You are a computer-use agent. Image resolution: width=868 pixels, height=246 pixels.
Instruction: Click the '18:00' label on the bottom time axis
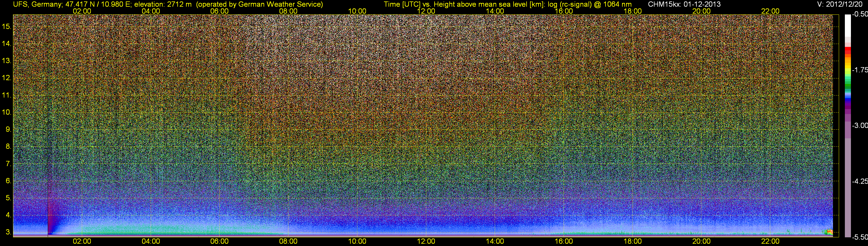coord(632,241)
